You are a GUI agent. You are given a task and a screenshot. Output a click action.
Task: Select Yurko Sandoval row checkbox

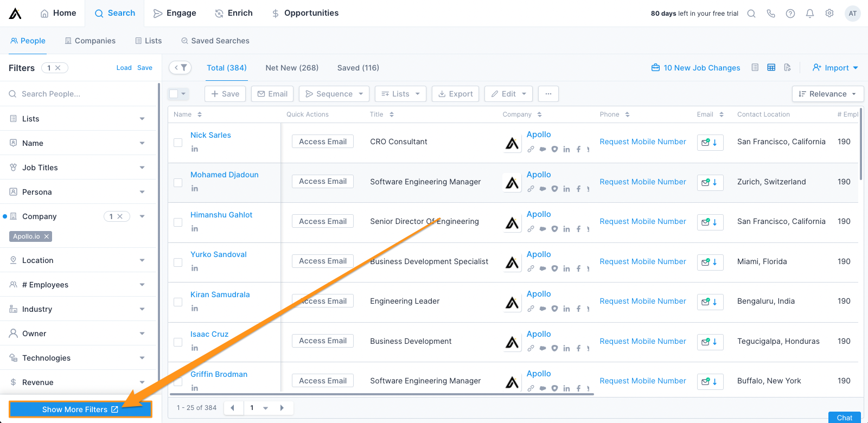(178, 262)
